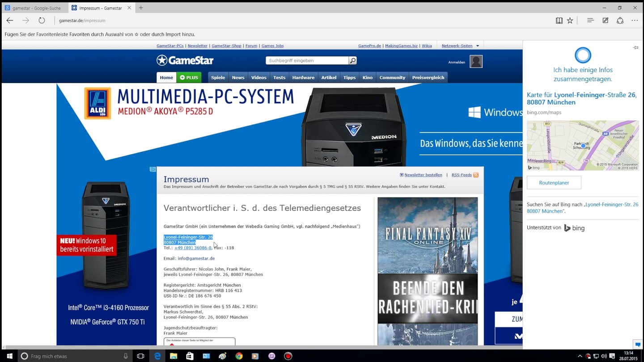
Task: Open the News menu item
Action: point(238,77)
